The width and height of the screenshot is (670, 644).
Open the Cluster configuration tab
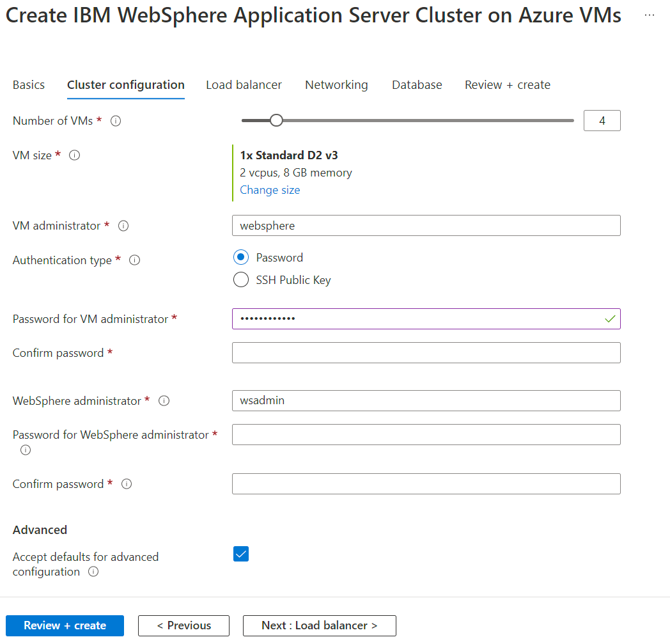tap(125, 85)
